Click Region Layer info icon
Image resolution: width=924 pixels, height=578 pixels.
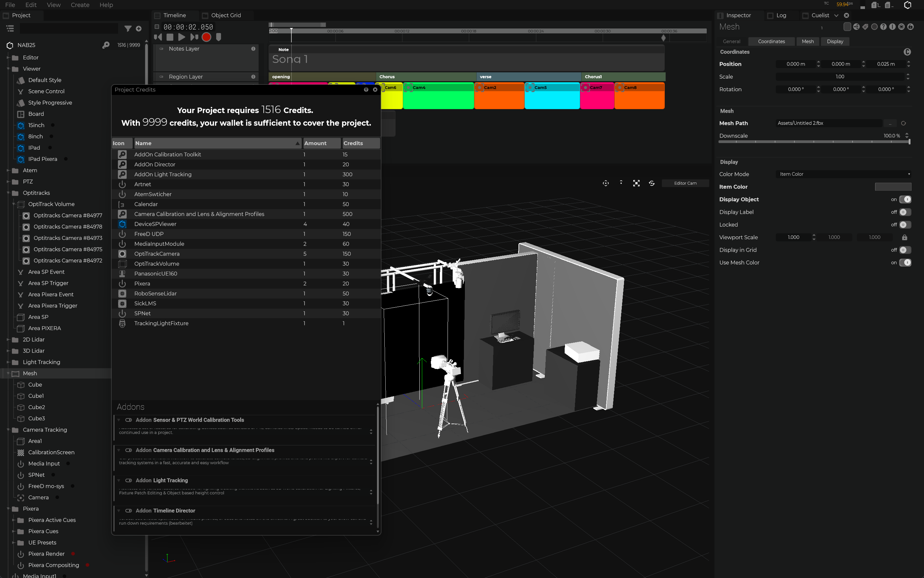(253, 77)
